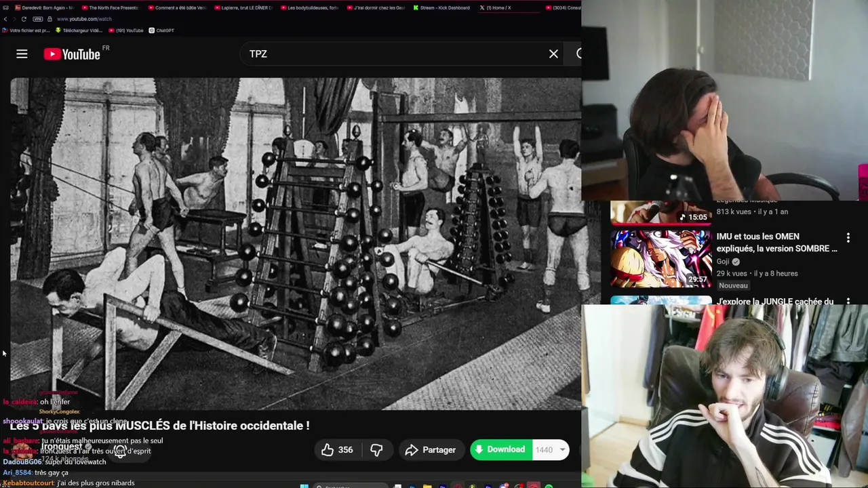This screenshot has height=488, width=868.
Task: Open the (191) YouTube bookmark
Action: [125, 30]
